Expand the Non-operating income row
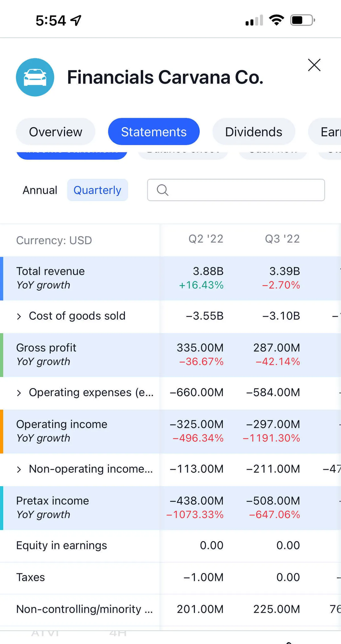The width and height of the screenshot is (341, 644). point(19,469)
